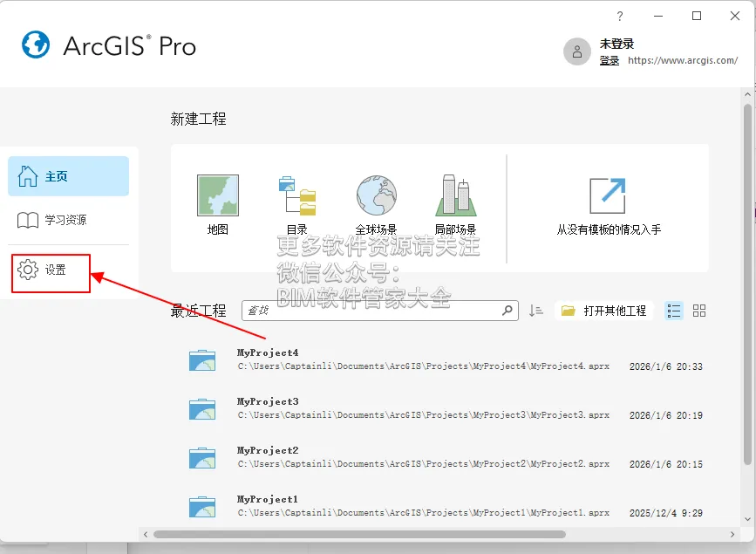Viewport: 756px width, 554px height.
Task: Click the horizontal scrollbar right arrow
Action: tap(732, 534)
